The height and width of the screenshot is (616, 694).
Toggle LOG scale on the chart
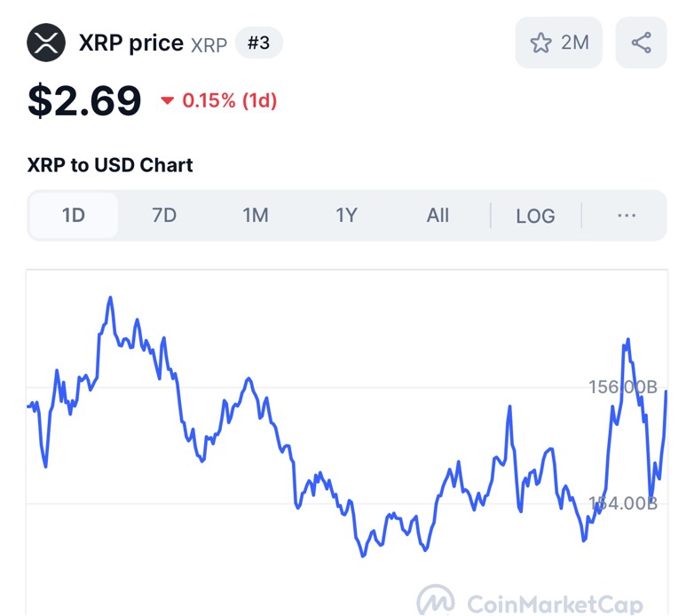[535, 216]
